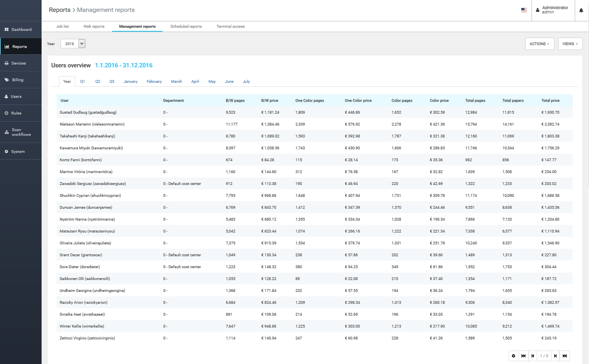This screenshot has height=364, width=589.
Task: Select the Gustad Gudlaug user row
Action: pos(88,112)
